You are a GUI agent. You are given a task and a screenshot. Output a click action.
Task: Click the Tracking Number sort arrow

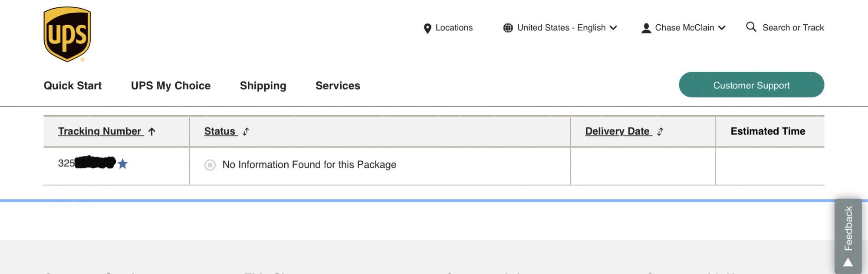pos(152,132)
